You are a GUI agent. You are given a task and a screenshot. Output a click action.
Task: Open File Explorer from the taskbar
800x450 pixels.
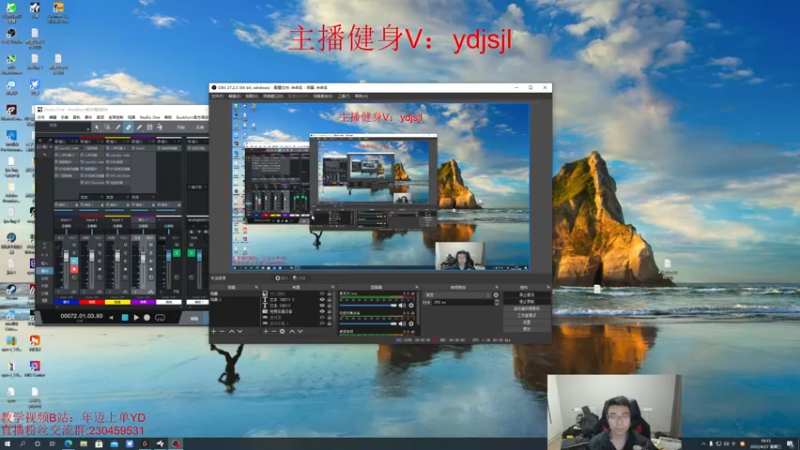coord(83,444)
